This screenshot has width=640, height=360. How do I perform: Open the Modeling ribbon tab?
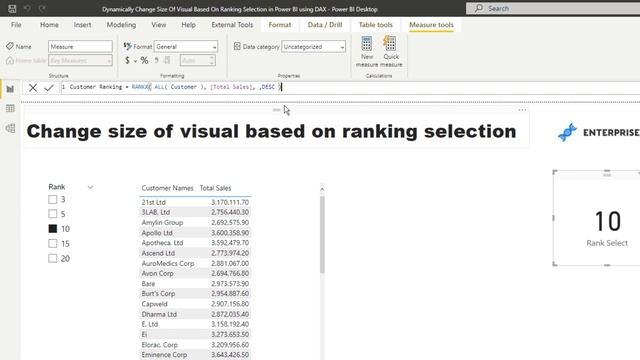(121, 25)
